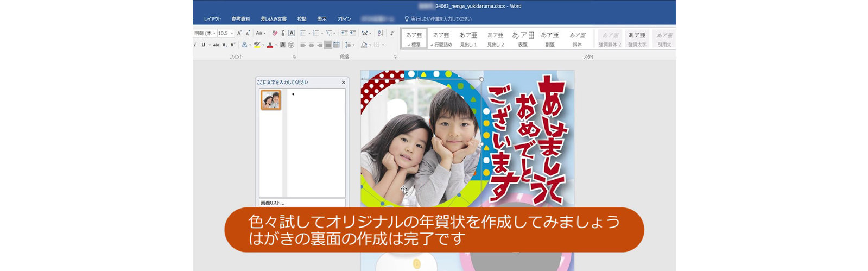This screenshot has height=271, width=868.
Task: Show or hide paragraph marks
Action: [392, 33]
